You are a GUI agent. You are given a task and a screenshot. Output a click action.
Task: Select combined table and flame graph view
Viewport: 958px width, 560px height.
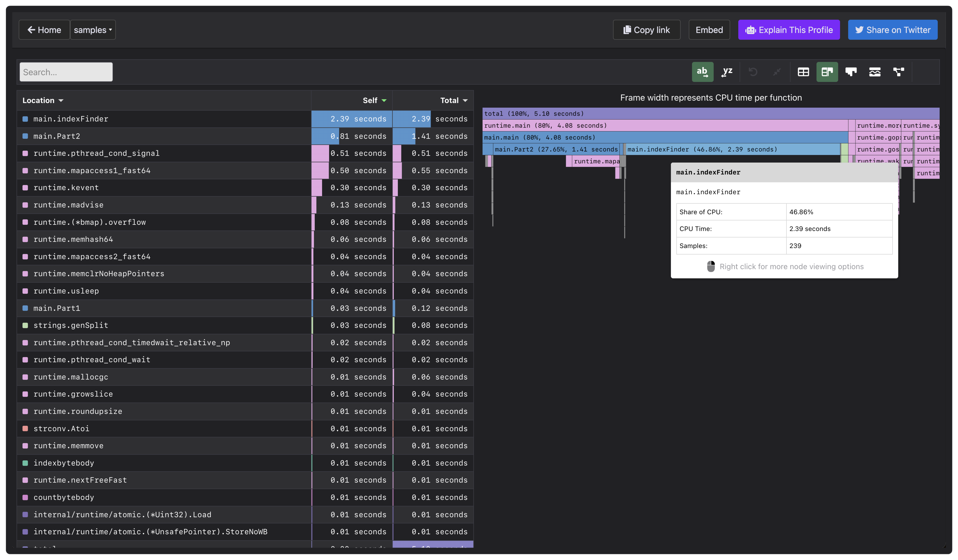click(x=827, y=72)
